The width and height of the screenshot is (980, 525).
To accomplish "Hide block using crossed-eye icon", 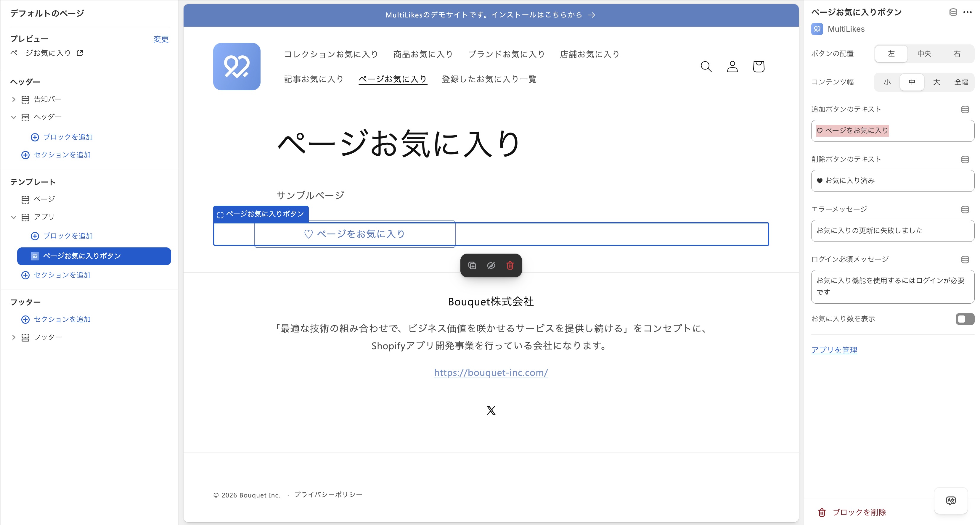I will (x=491, y=265).
